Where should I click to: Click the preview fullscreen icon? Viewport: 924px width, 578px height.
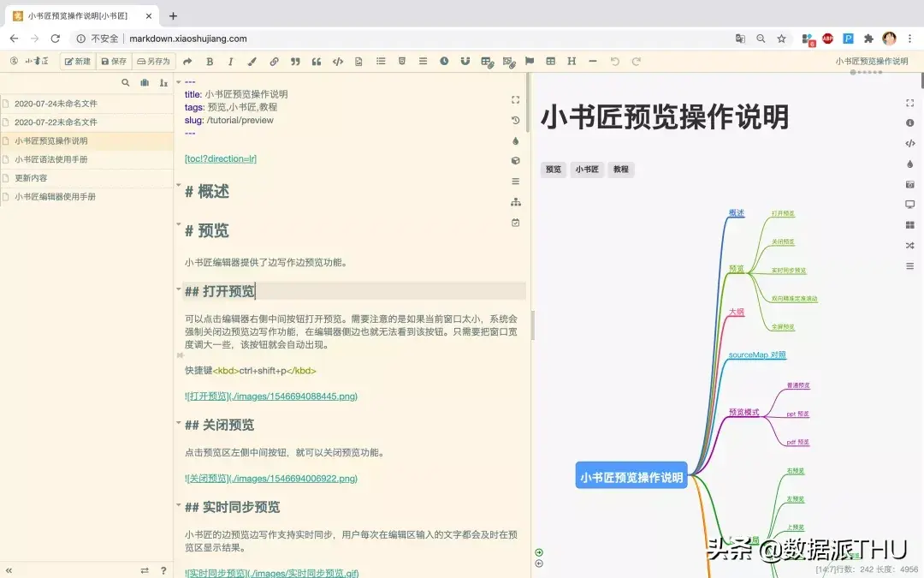(909, 103)
